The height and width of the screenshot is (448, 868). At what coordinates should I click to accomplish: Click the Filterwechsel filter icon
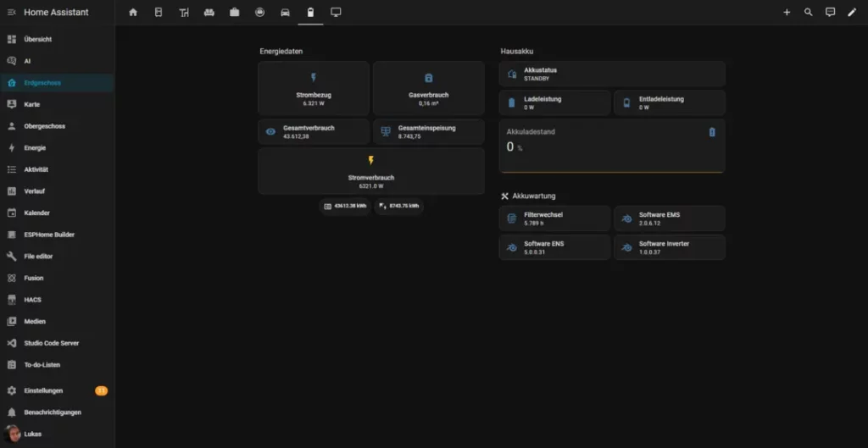(x=511, y=218)
